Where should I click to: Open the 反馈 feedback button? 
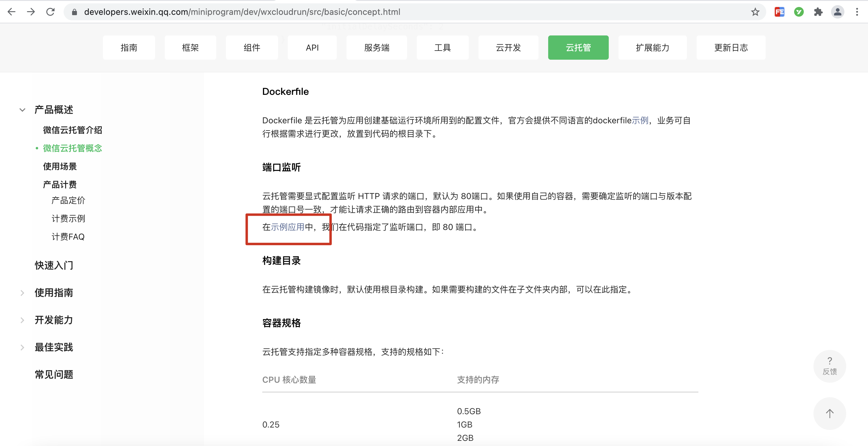[829, 366]
